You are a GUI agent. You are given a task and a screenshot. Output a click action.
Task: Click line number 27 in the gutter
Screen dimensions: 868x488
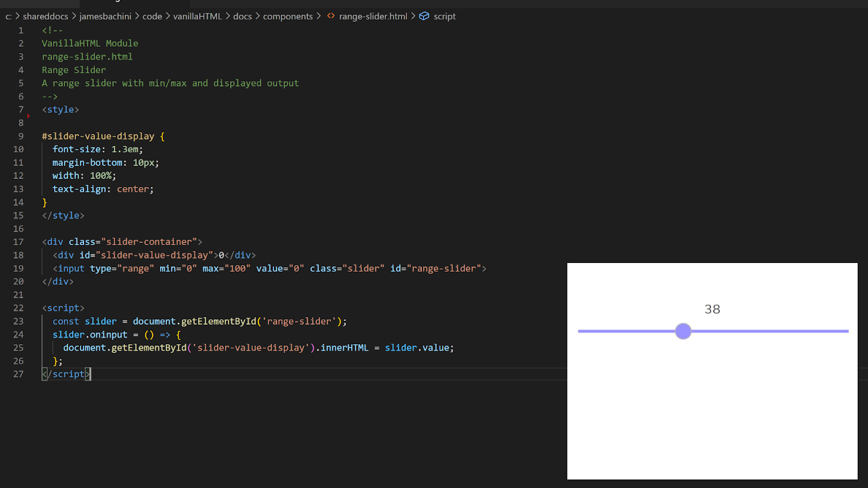pos(18,374)
